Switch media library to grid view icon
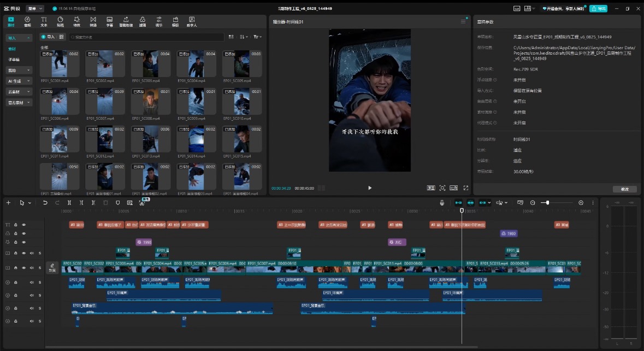Image resolution: width=644 pixels, height=351 pixels. tap(231, 37)
